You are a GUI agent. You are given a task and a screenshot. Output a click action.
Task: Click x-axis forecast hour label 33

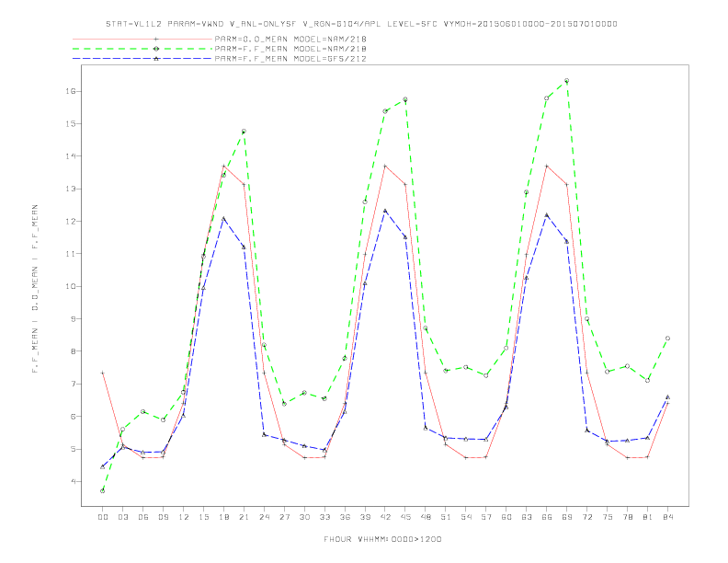click(324, 517)
